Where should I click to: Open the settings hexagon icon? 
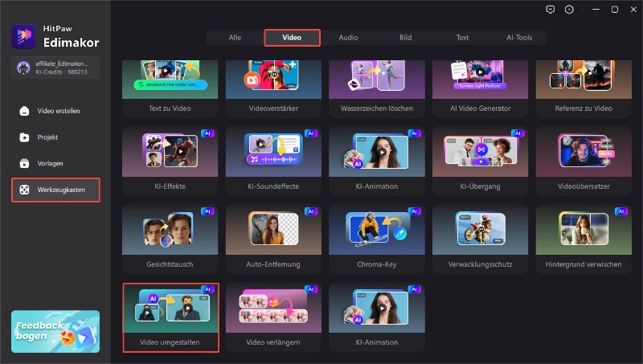[570, 10]
